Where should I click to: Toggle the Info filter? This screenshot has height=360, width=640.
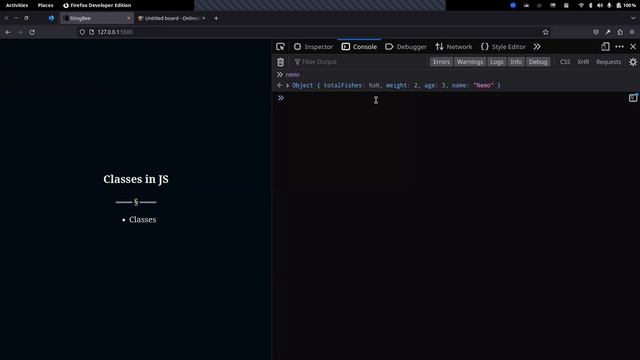point(516,62)
